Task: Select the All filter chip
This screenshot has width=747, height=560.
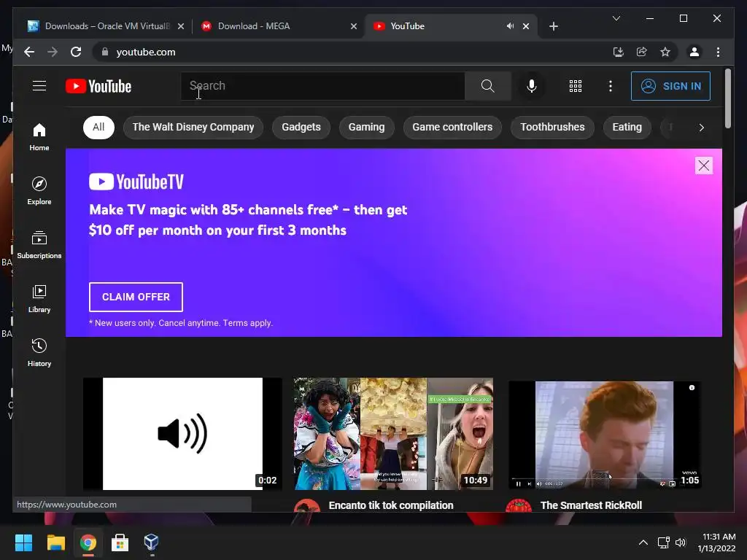Action: point(98,127)
